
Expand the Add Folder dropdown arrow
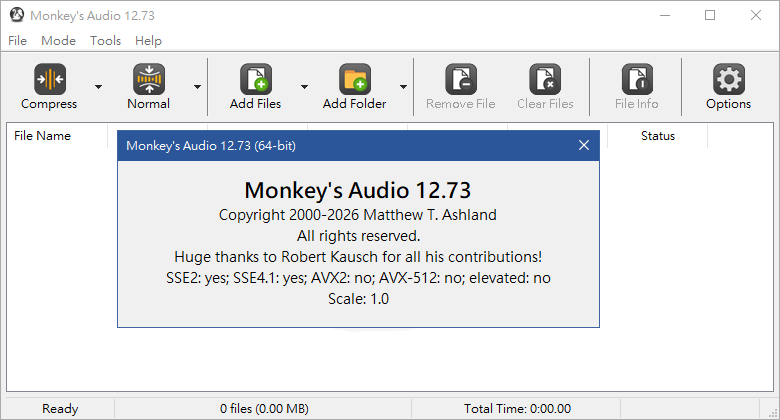[403, 86]
